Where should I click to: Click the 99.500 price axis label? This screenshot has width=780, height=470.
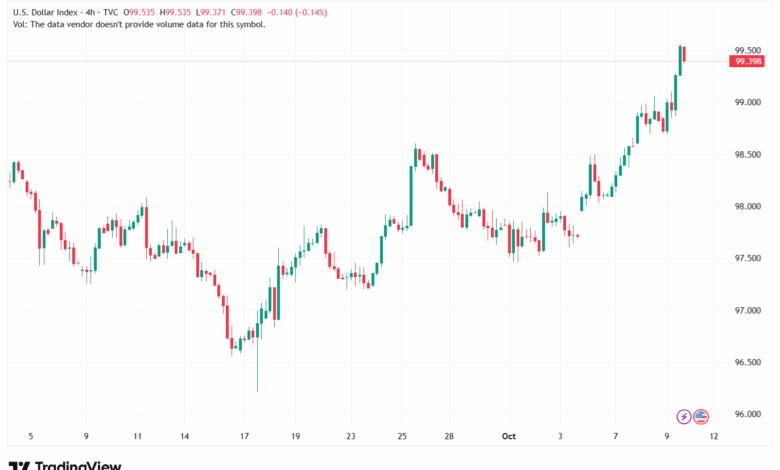tap(748, 50)
